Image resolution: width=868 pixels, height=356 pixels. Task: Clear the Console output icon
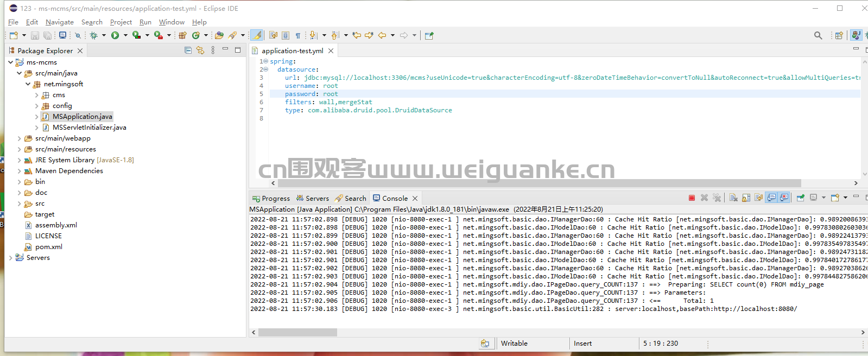[x=733, y=198]
